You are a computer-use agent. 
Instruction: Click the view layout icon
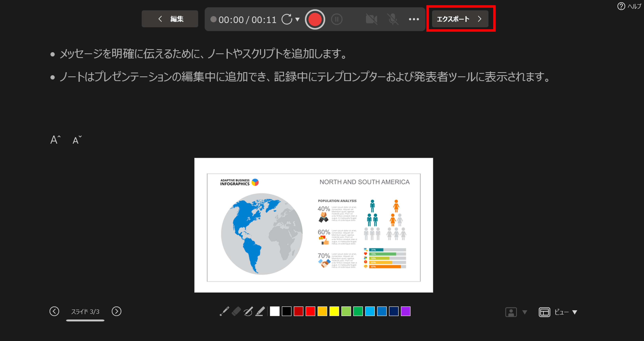(x=544, y=312)
